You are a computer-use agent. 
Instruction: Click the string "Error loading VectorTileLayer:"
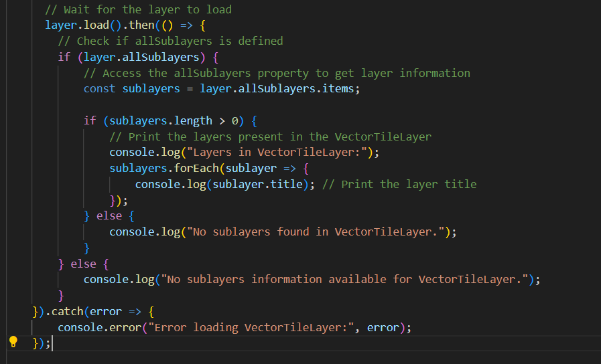pos(251,328)
